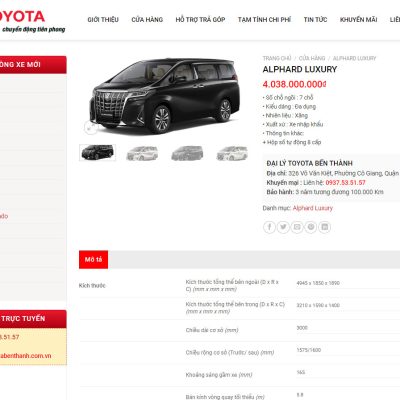Screen dimensions: 400x400
Task: View the fourth white Alphard thumbnail
Action: 232,153
